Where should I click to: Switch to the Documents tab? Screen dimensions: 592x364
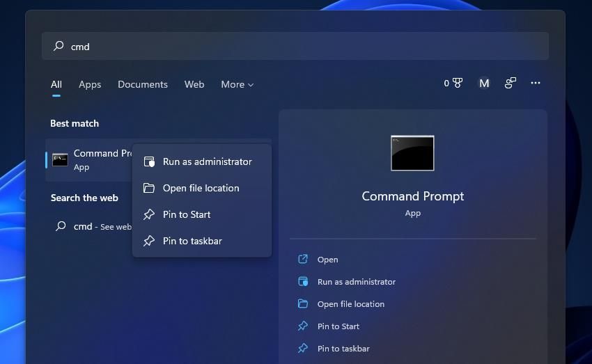coord(143,84)
